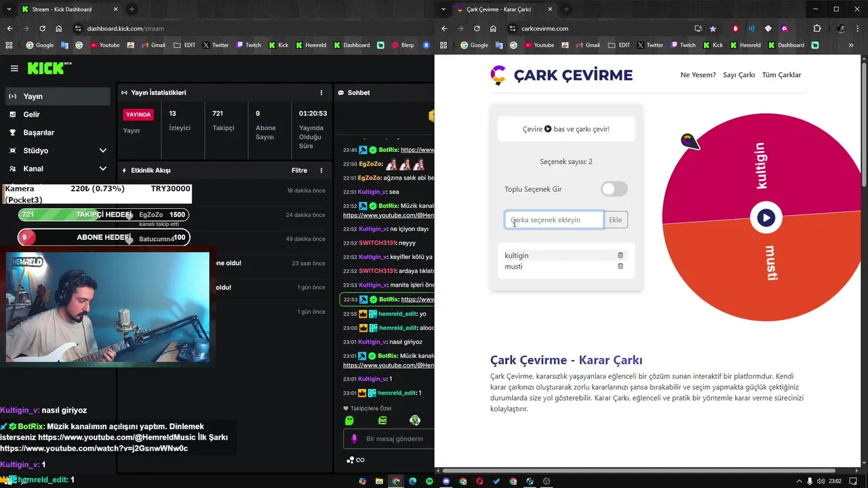Image resolution: width=868 pixels, height=488 pixels.
Task: Delete the kultigin option with trash icon
Action: point(620,256)
